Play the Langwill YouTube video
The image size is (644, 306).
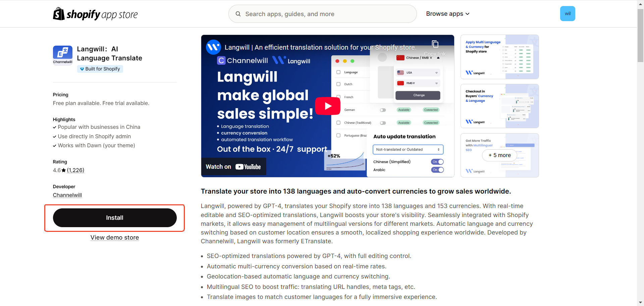pyautogui.click(x=328, y=106)
